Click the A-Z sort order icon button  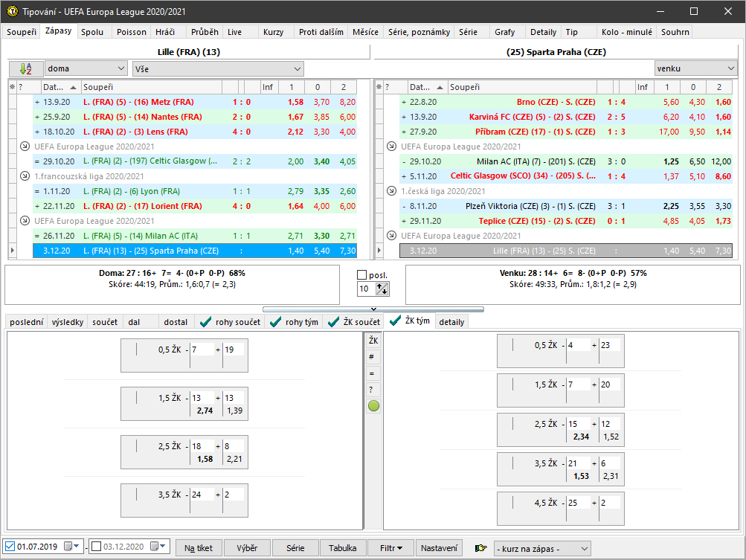[26, 68]
